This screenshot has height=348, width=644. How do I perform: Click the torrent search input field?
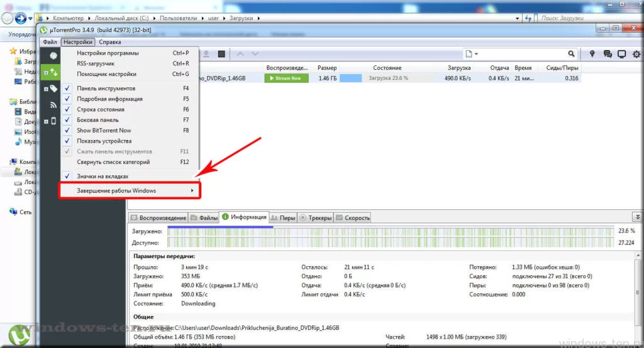522,54
